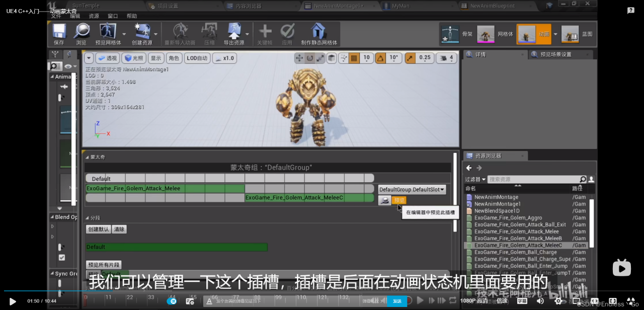
Task: Click the back arrow in 资源浏览器
Action: [x=469, y=168]
